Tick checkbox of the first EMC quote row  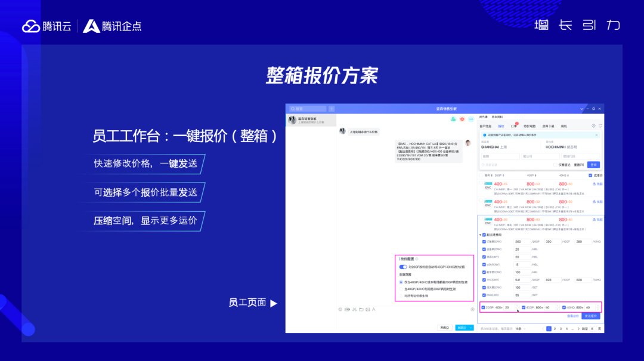[x=481, y=183]
